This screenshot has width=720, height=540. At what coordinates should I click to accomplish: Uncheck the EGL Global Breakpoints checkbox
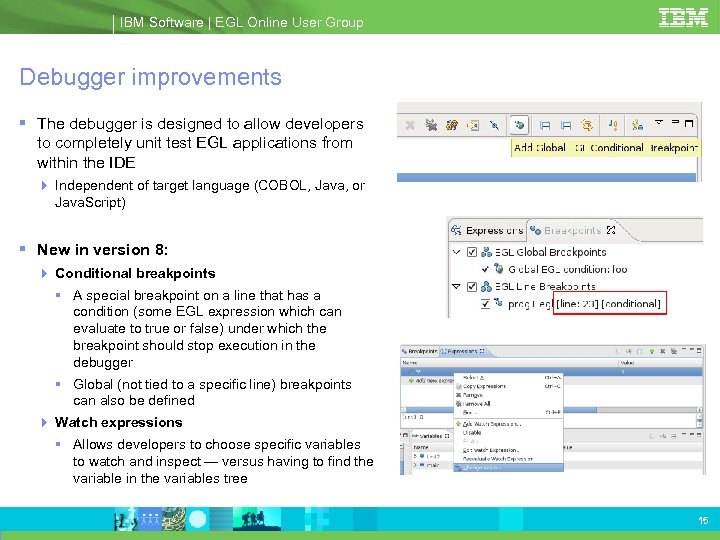472,252
